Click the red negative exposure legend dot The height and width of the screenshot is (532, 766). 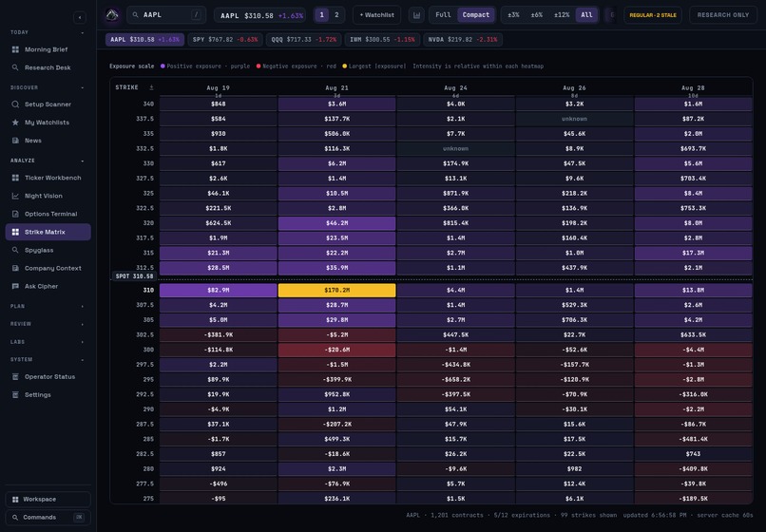coord(259,66)
